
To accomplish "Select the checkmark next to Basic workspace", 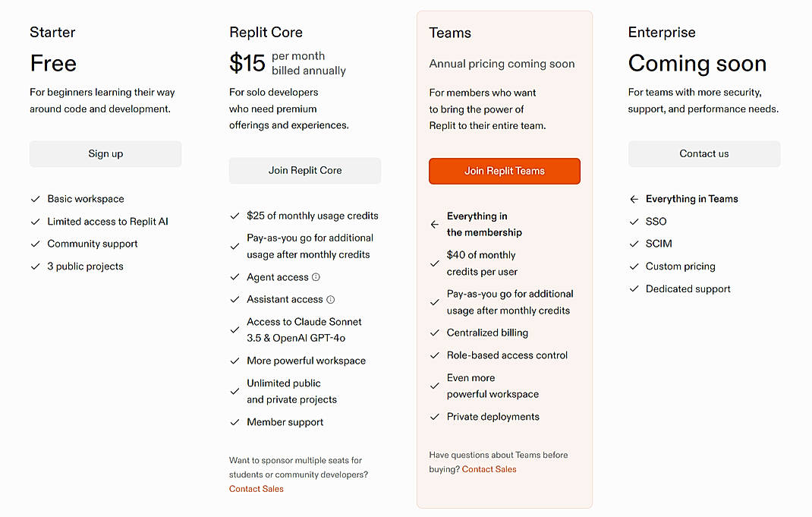I will click(x=35, y=199).
